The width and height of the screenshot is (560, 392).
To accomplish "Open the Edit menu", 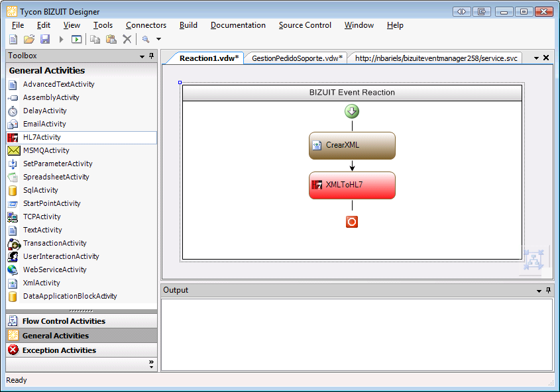I will 44,25.
